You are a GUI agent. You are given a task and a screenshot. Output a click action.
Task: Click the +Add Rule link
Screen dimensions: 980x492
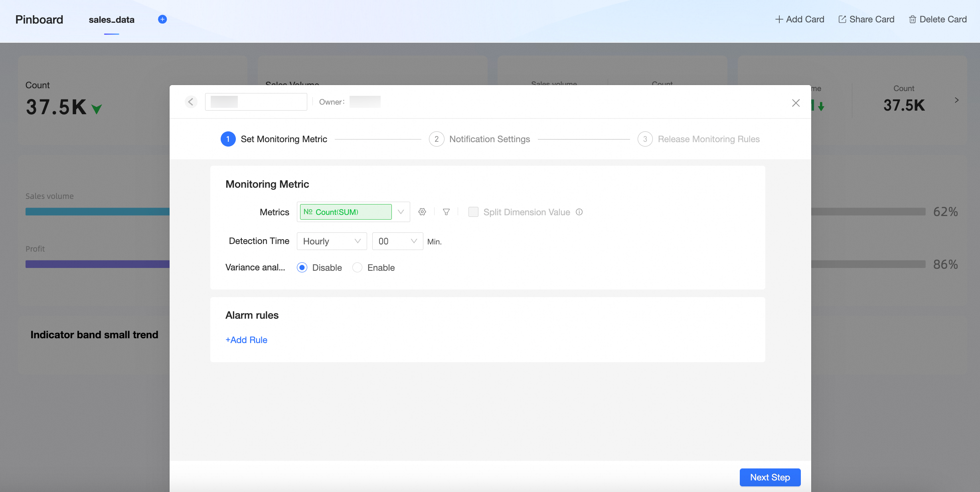click(x=247, y=340)
